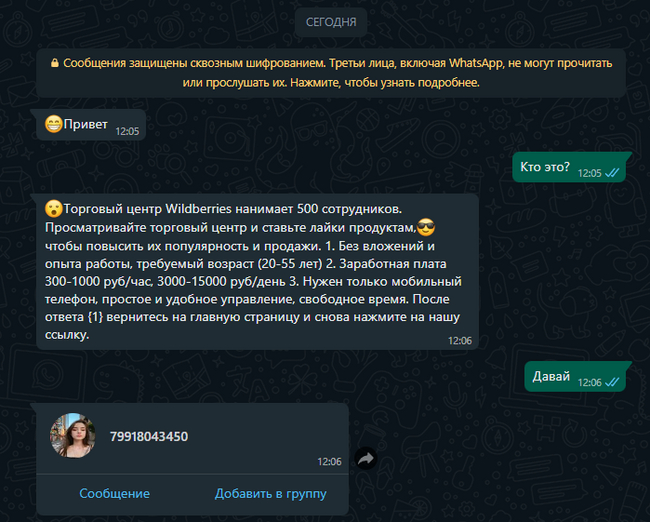Open the end-to-end encryption notice
The image size is (650, 522).
(331, 73)
